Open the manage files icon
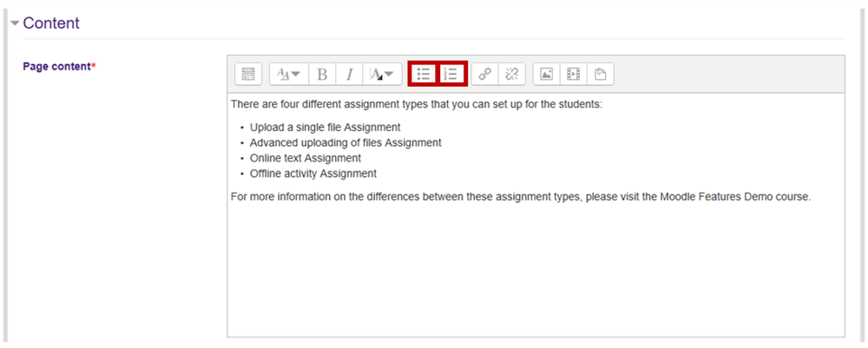 tap(600, 75)
